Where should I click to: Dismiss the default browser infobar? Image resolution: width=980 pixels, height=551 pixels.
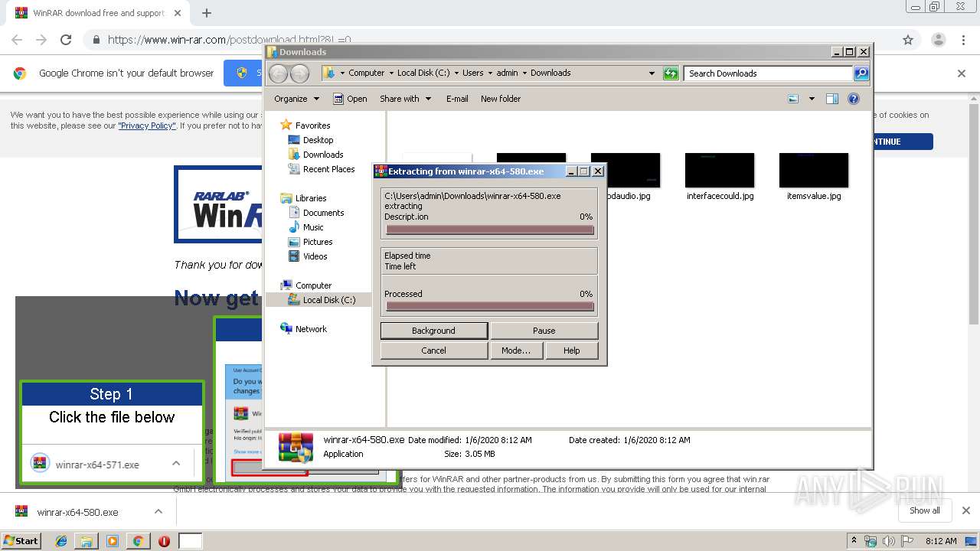coord(962,73)
